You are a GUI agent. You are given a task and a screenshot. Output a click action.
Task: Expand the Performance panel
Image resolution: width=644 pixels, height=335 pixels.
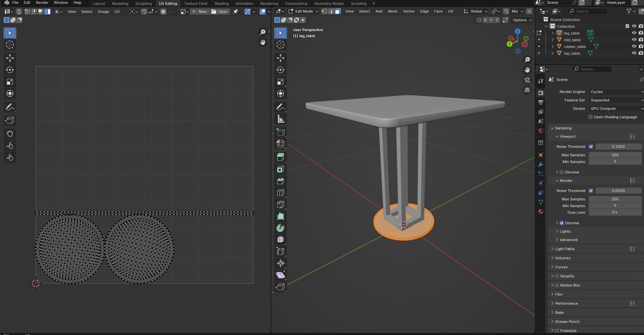pyautogui.click(x=566, y=304)
